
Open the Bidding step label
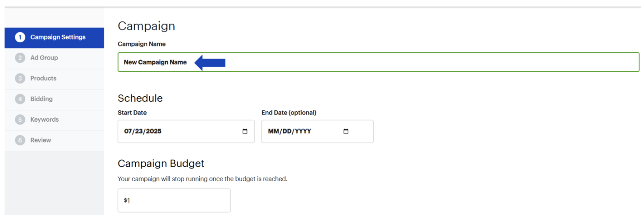(x=41, y=99)
